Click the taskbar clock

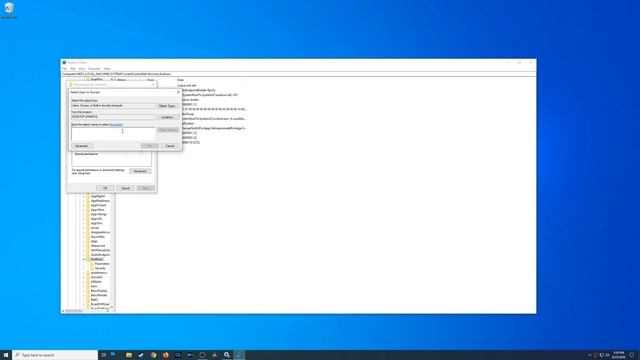point(618,355)
